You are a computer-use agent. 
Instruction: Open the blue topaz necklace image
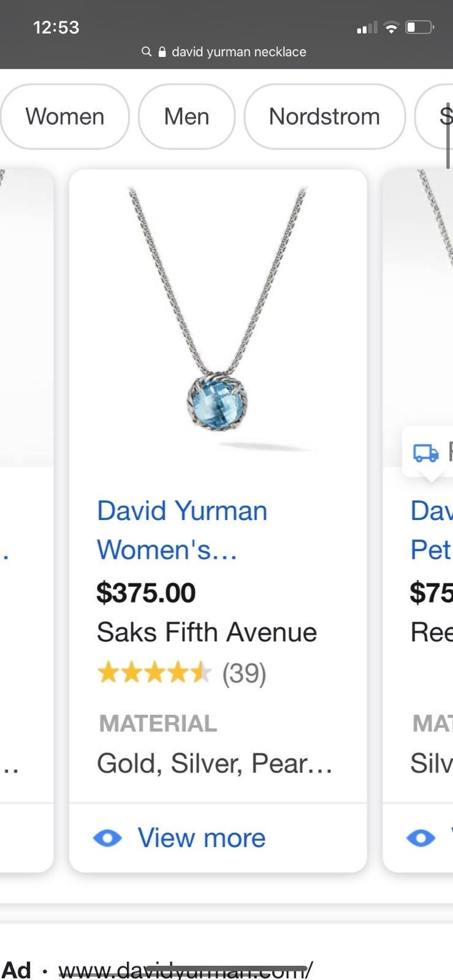pos(218,318)
